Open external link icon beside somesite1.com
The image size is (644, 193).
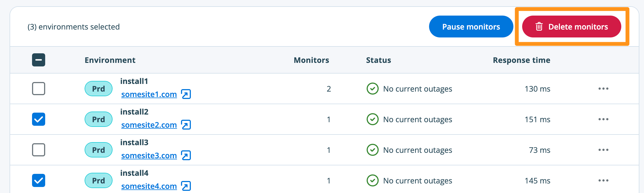[186, 94]
